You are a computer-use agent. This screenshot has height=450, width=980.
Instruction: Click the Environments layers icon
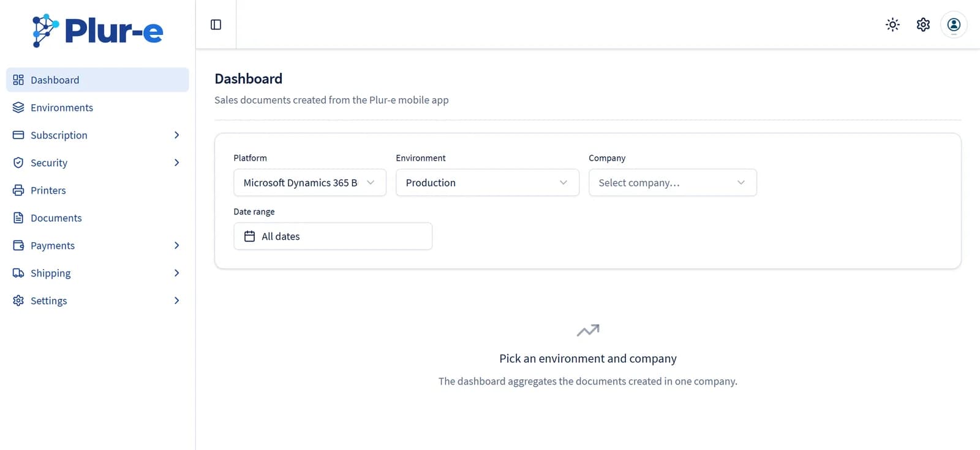click(18, 107)
